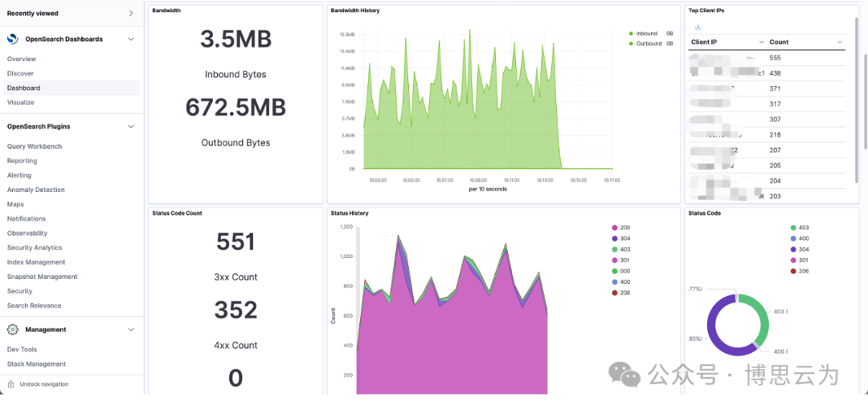
Task: Toggle the 301 series in Status History legend
Action: [x=621, y=260]
